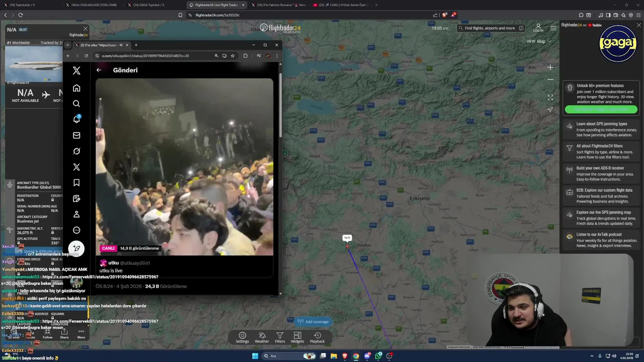Zoom in the map with plus button
This screenshot has width=644, height=362.
(x=550, y=67)
